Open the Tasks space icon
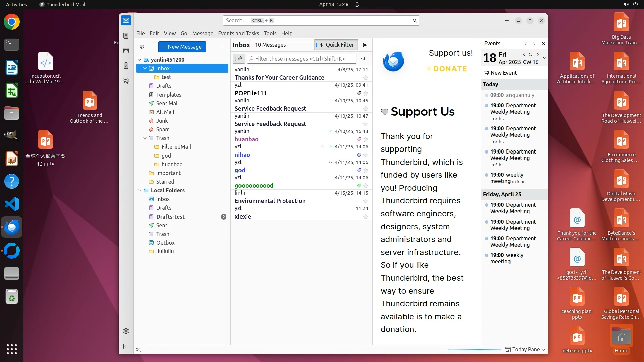Image resolution: width=644 pixels, height=362 pixels. (126, 66)
